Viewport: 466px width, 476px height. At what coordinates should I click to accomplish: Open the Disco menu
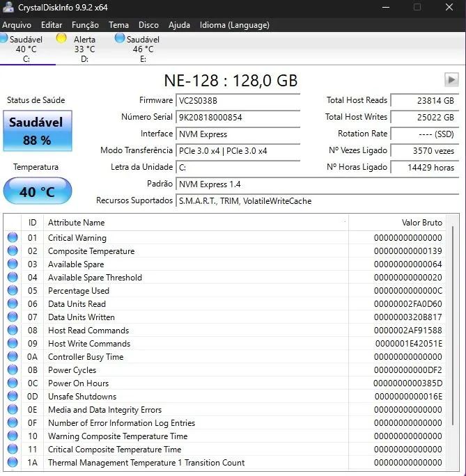click(148, 25)
